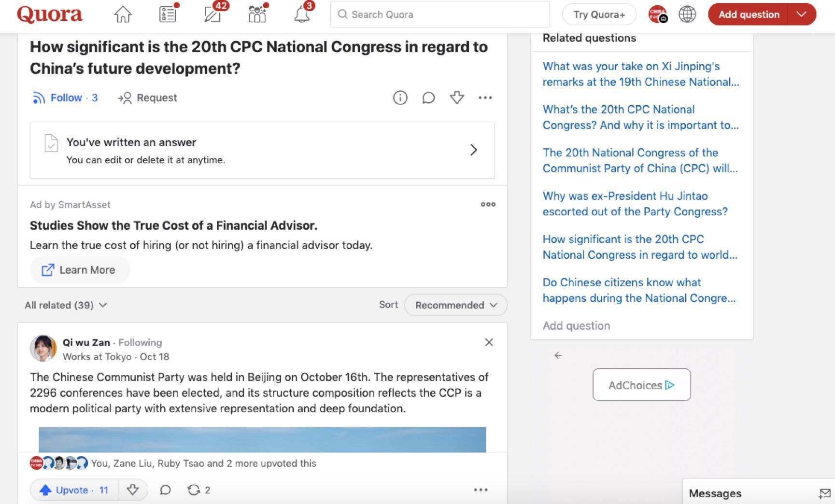The height and width of the screenshot is (504, 835).
Task: Open the Add question dropdown arrow
Action: pos(801,14)
